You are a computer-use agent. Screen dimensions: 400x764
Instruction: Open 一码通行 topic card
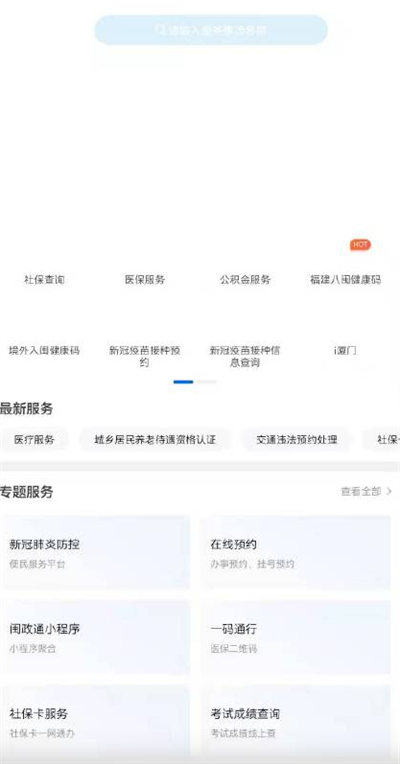point(296,637)
